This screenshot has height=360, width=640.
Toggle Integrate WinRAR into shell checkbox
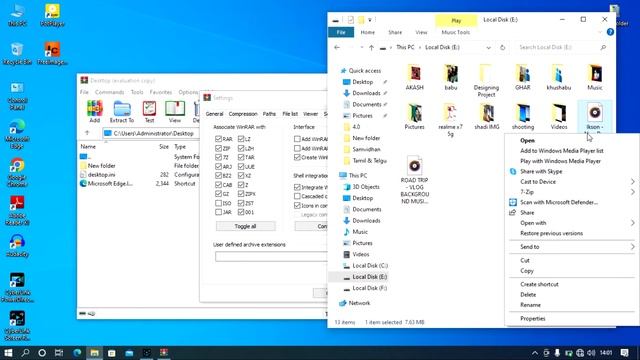[297, 187]
